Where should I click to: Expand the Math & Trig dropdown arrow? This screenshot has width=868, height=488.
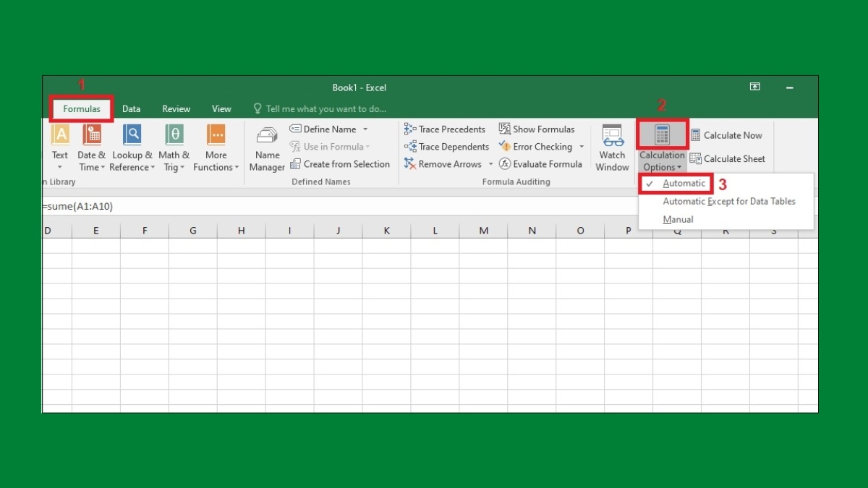(182, 168)
